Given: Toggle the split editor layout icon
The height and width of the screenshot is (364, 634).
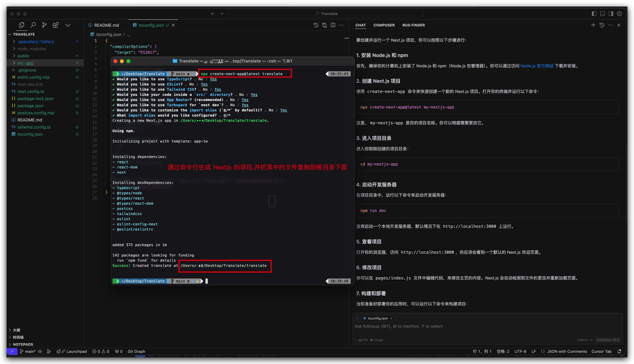Looking at the screenshot, I should (333, 25).
